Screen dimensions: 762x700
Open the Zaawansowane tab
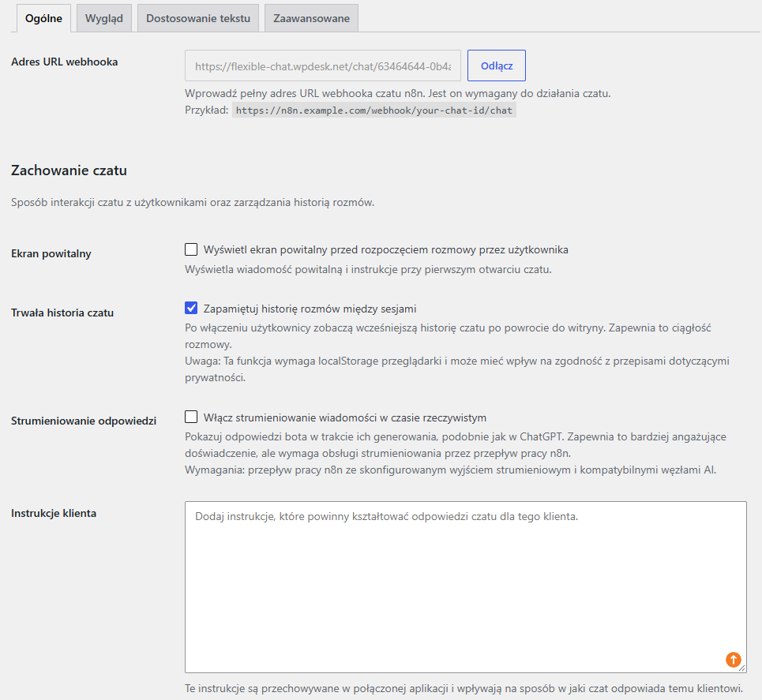pos(311,18)
